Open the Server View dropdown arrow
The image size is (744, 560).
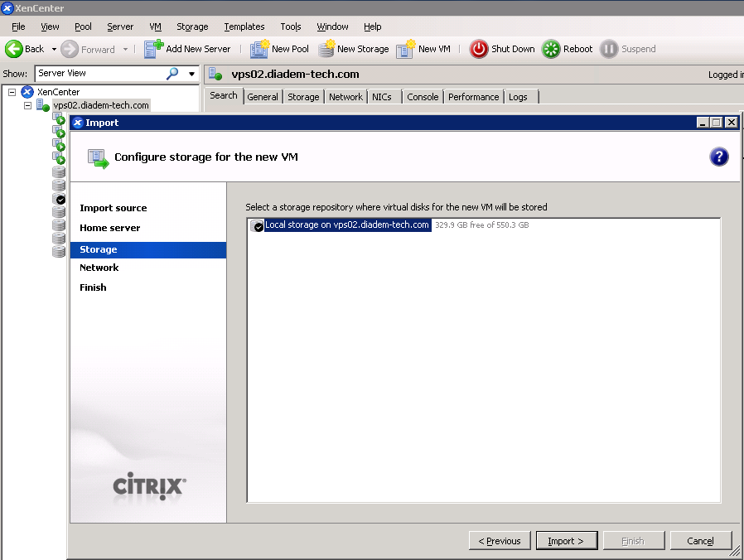point(191,74)
